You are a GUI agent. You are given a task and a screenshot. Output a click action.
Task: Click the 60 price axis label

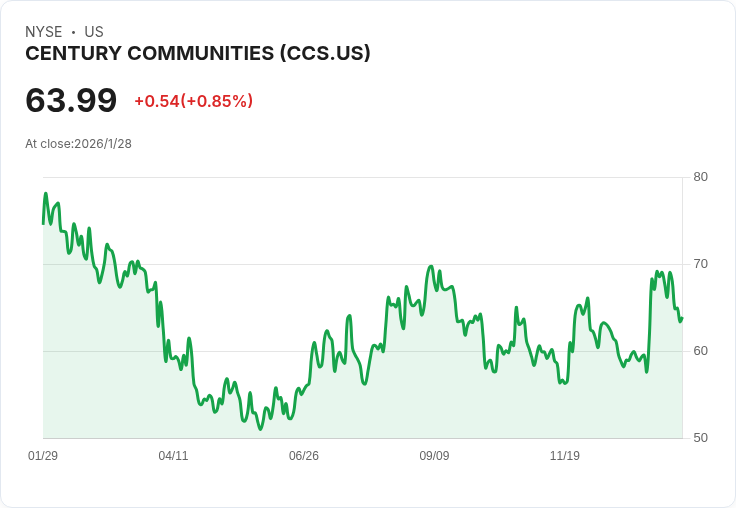(x=700, y=351)
